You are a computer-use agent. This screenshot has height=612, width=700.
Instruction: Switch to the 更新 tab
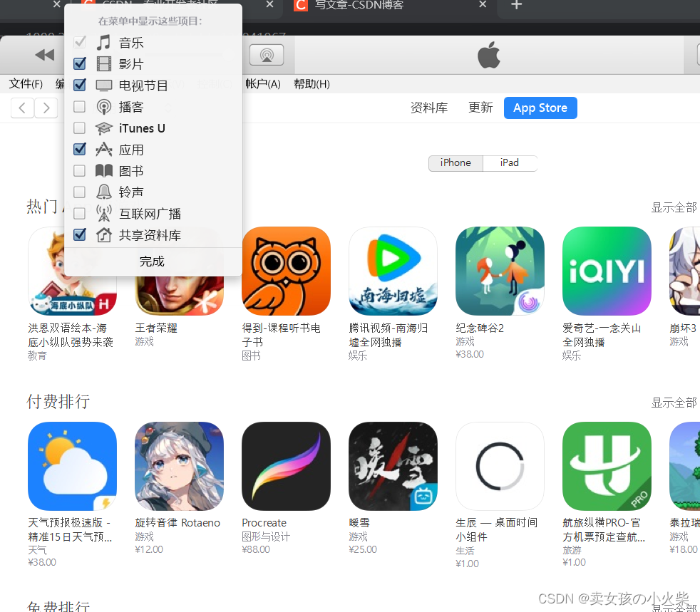pos(480,108)
